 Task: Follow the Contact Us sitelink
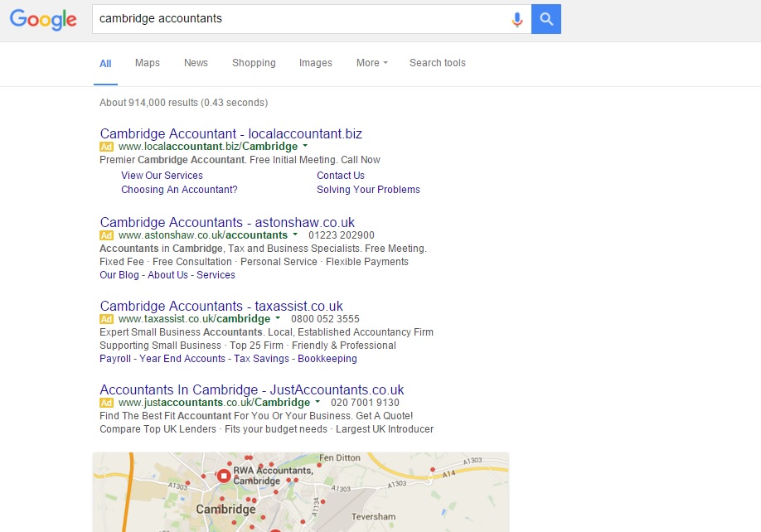[340, 176]
